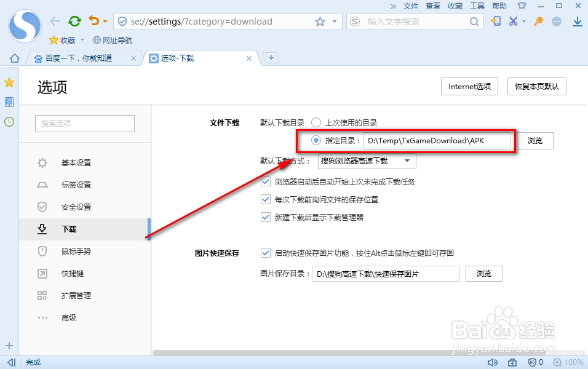Viewport: 588px width, 369px height.
Task: Click the refresh icon in the toolbar
Action: pyautogui.click(x=74, y=21)
